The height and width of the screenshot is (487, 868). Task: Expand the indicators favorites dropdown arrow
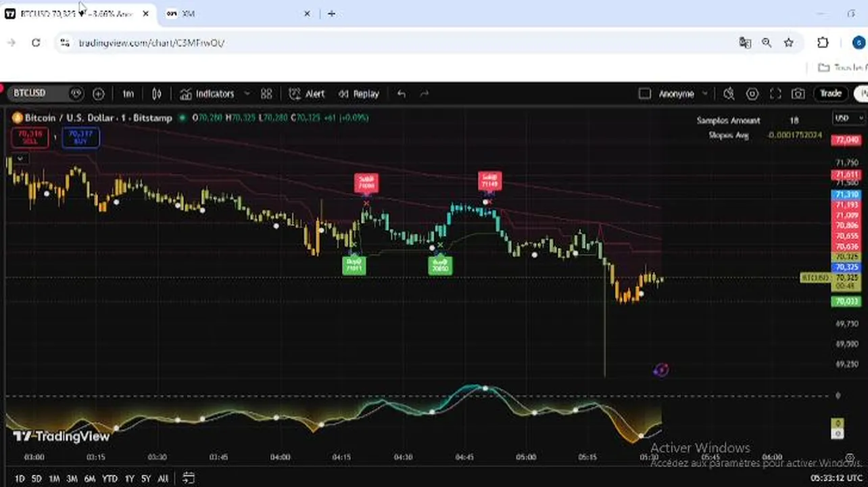(x=247, y=94)
